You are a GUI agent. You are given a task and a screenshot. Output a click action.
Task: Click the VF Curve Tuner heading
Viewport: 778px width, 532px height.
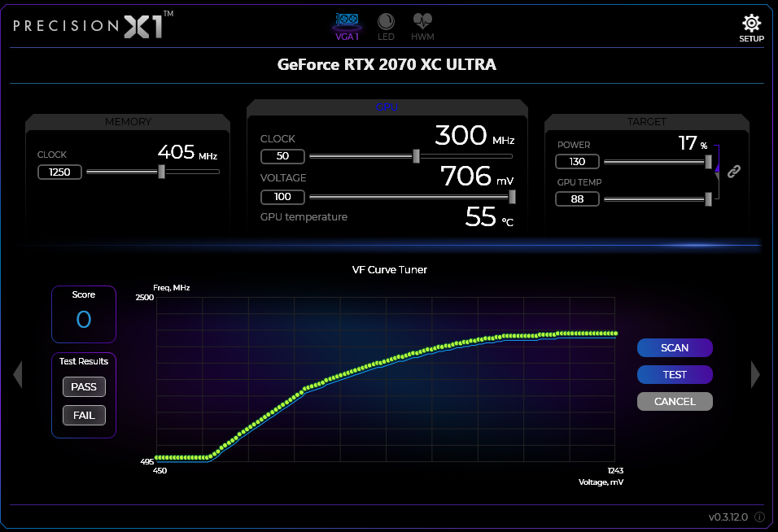(x=390, y=270)
